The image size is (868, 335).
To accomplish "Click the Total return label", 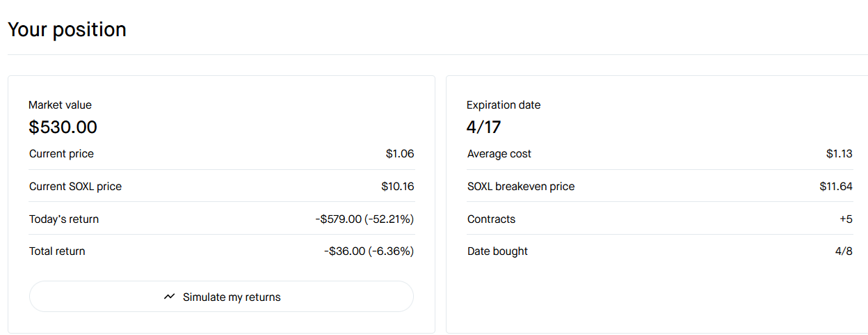I will 57,251.
